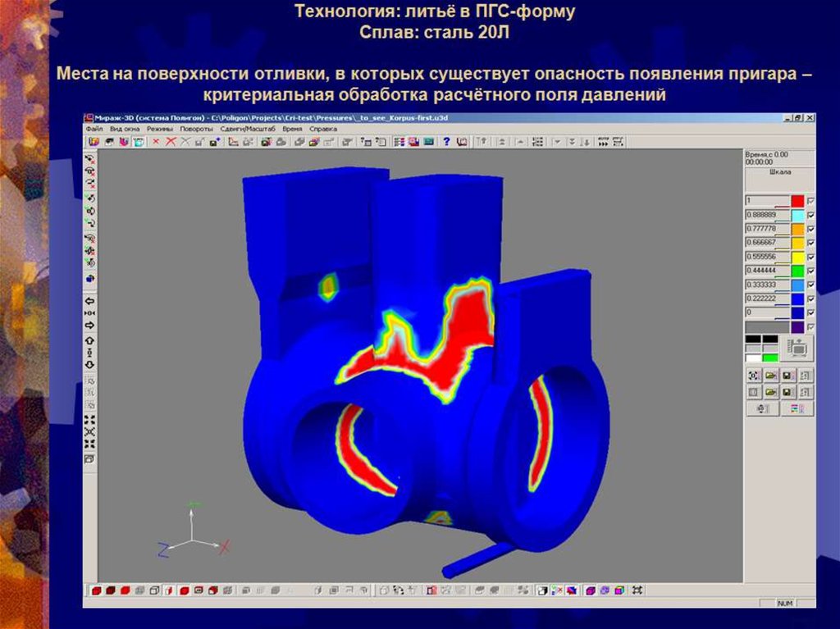Toggle the checkbox for scale value 0.222222
840x629 pixels.
click(810, 299)
